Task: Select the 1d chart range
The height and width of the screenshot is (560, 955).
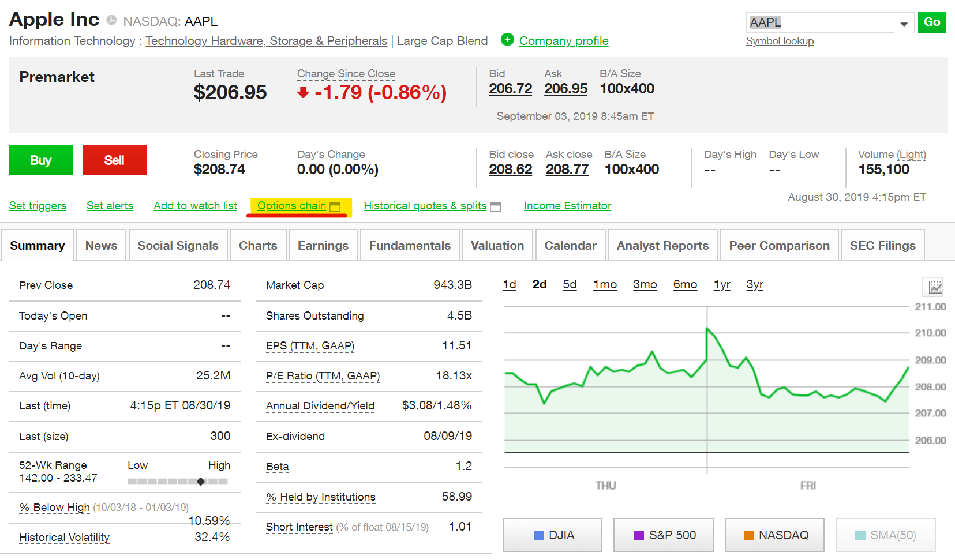Action: [510, 284]
